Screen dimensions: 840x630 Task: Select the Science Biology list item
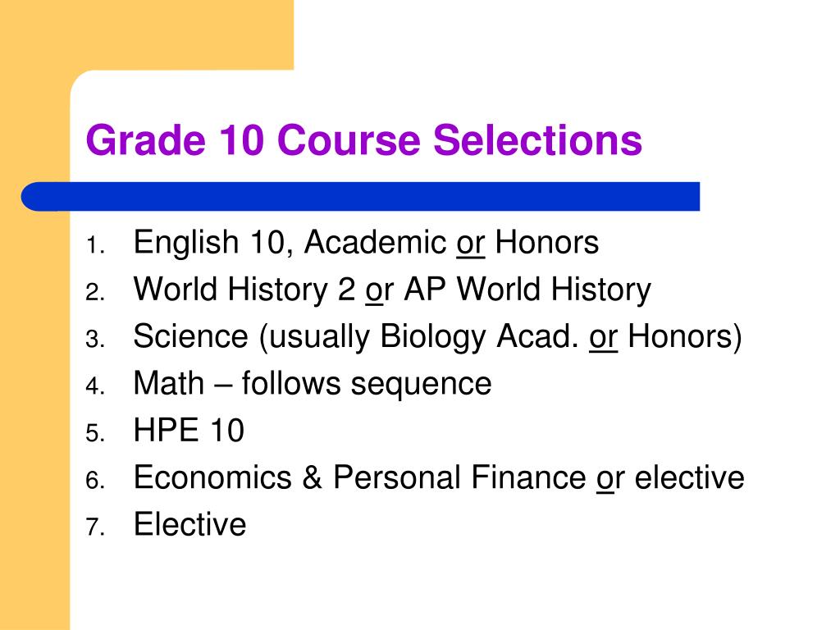tap(438, 337)
